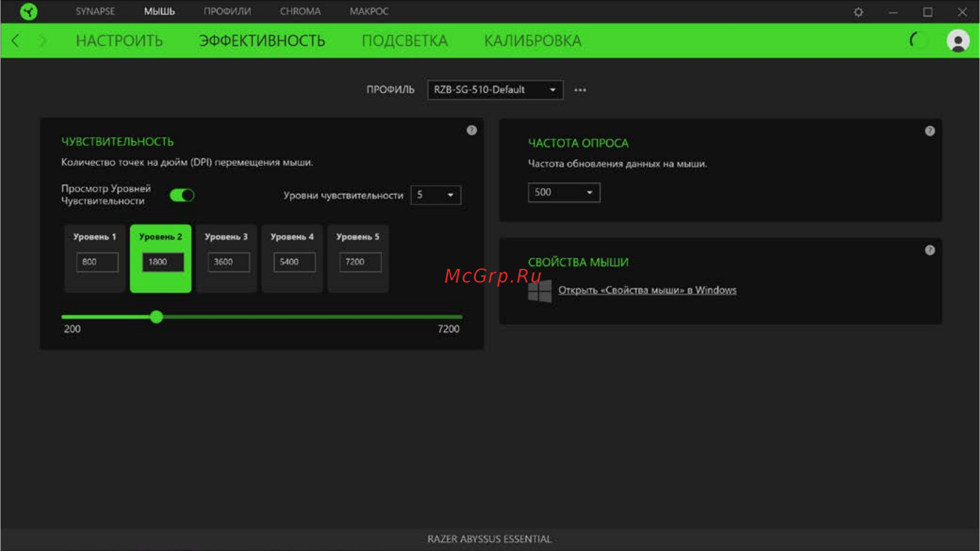
Task: Click the sync status indicator icon
Action: coord(918,40)
